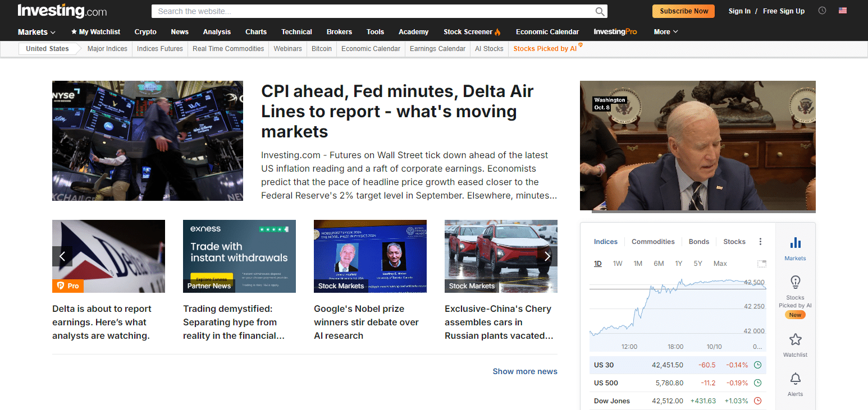This screenshot has width=868, height=410.
Task: Switch the chart range to 1M
Action: (x=638, y=264)
